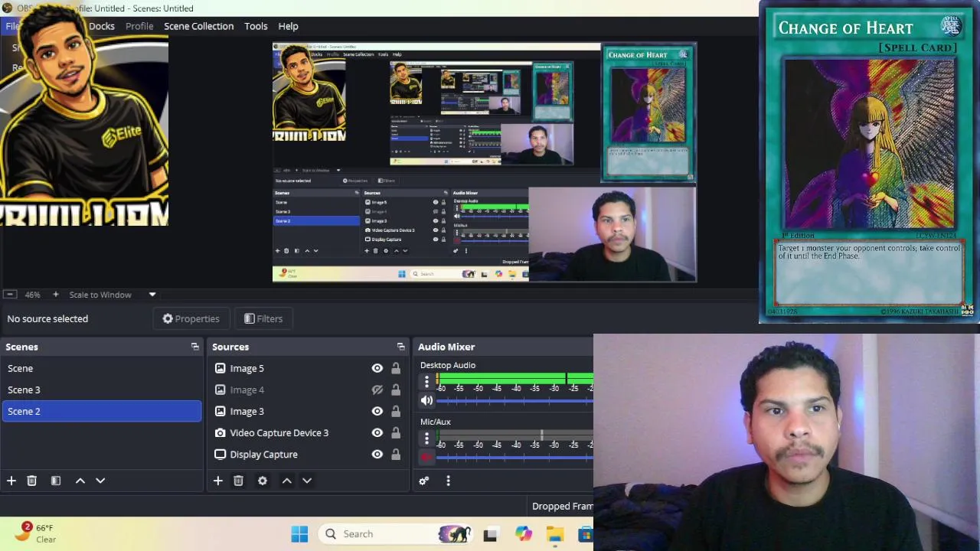The image size is (980, 551).
Task: Open the weather widget showing 66°F
Action: [x=37, y=533]
